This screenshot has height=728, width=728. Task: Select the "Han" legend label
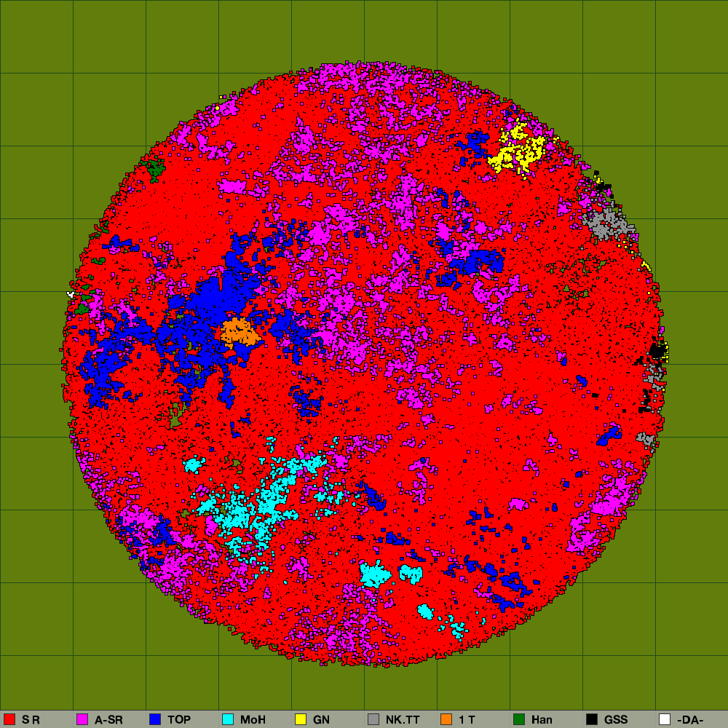[x=542, y=720]
